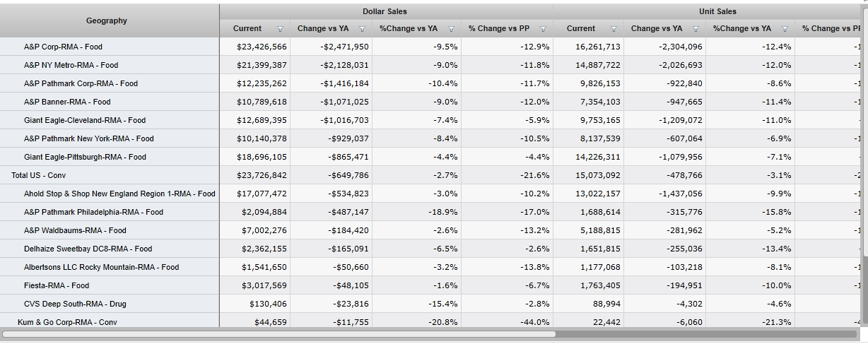Select the A&P Corp-RMA - Food row
The image size is (868, 344).
click(x=63, y=47)
